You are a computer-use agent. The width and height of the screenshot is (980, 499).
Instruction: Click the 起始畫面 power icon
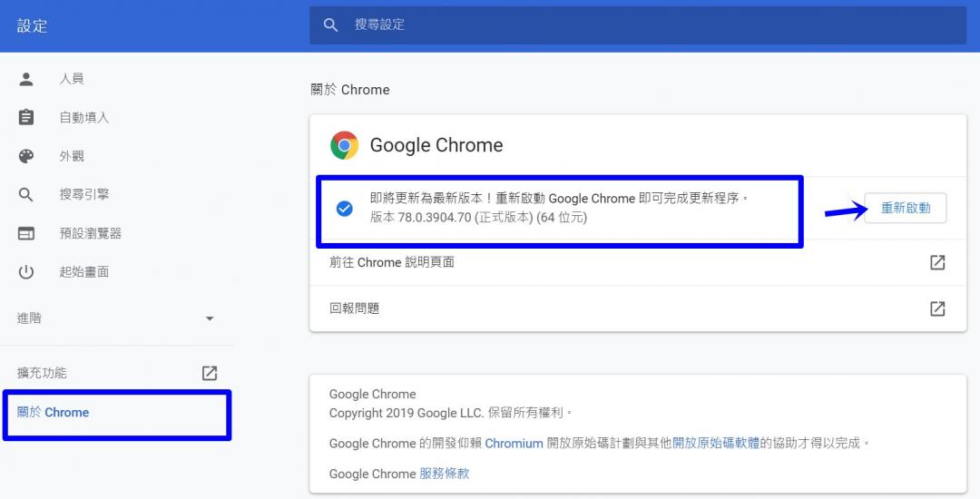[x=26, y=272]
